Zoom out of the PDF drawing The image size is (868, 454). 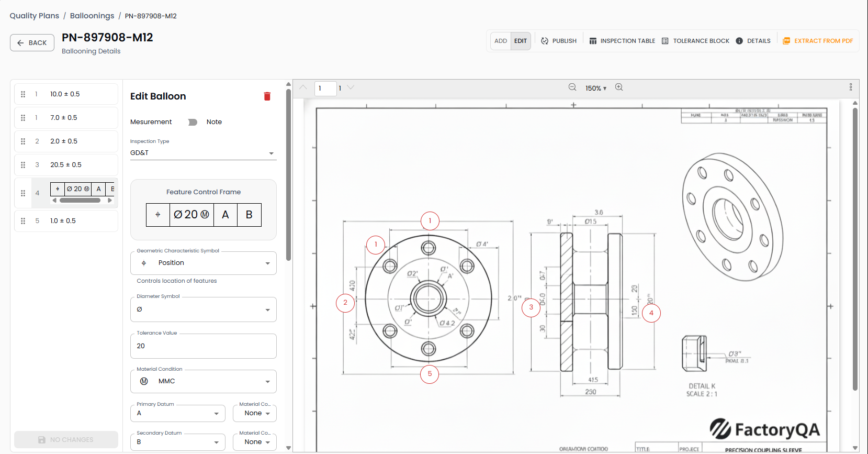click(x=572, y=87)
